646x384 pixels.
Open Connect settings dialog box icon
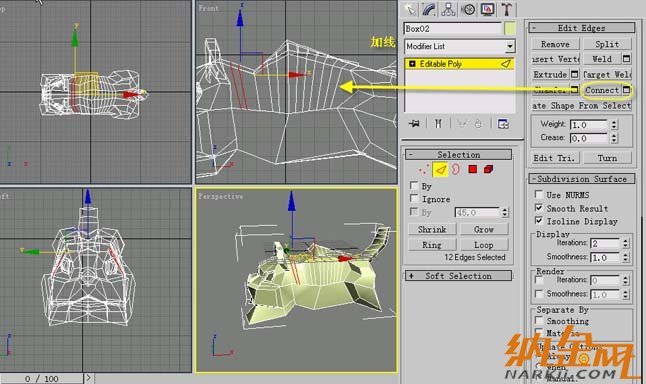[627, 90]
